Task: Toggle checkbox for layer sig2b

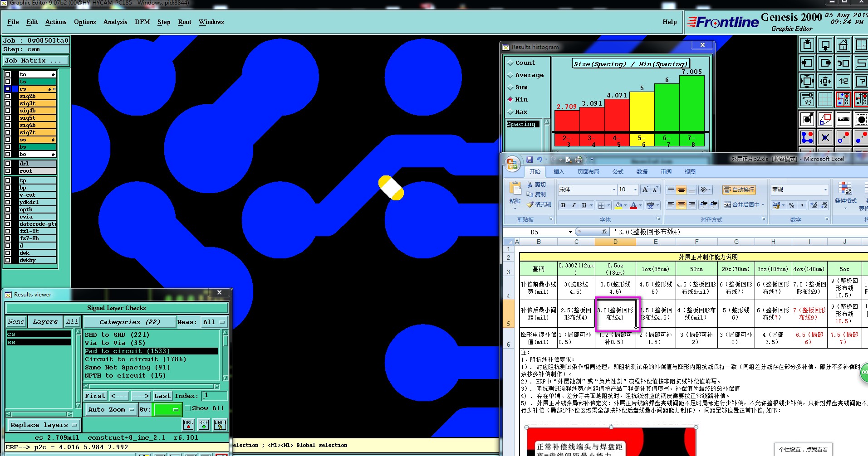Action: (8, 96)
